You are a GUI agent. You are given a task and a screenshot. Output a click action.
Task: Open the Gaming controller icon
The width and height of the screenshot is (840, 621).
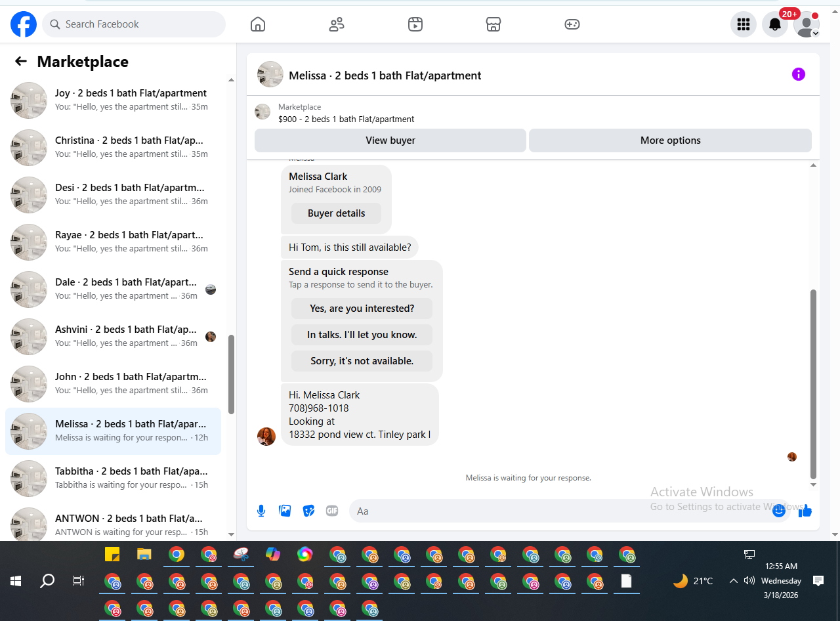pyautogui.click(x=572, y=24)
